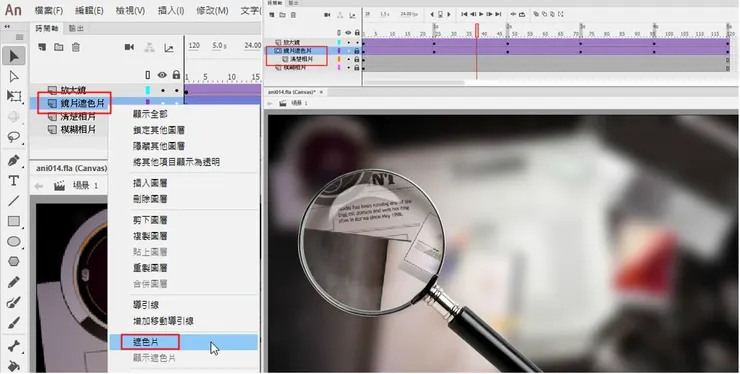
Task: Step forward one frame in right timeline
Action: [x=489, y=14]
